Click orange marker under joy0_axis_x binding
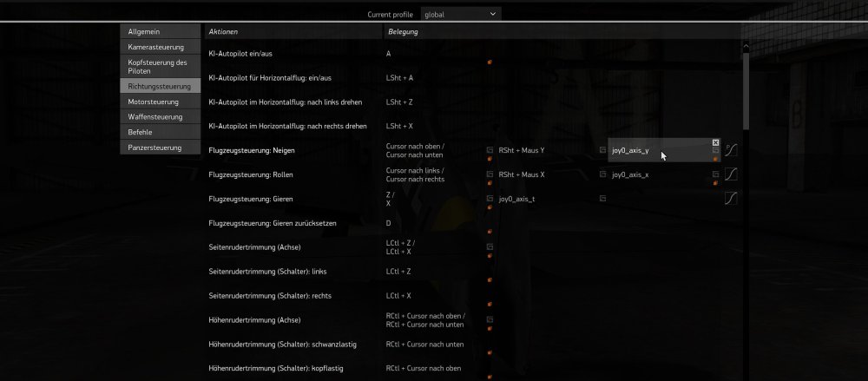 click(715, 183)
